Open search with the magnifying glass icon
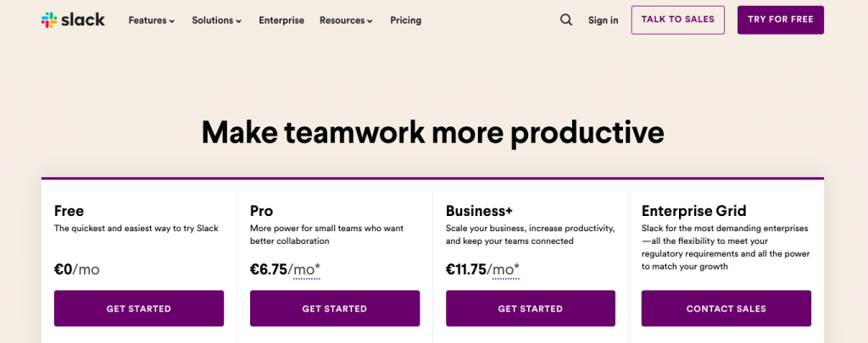Image resolution: width=868 pixels, height=343 pixels. (x=566, y=20)
